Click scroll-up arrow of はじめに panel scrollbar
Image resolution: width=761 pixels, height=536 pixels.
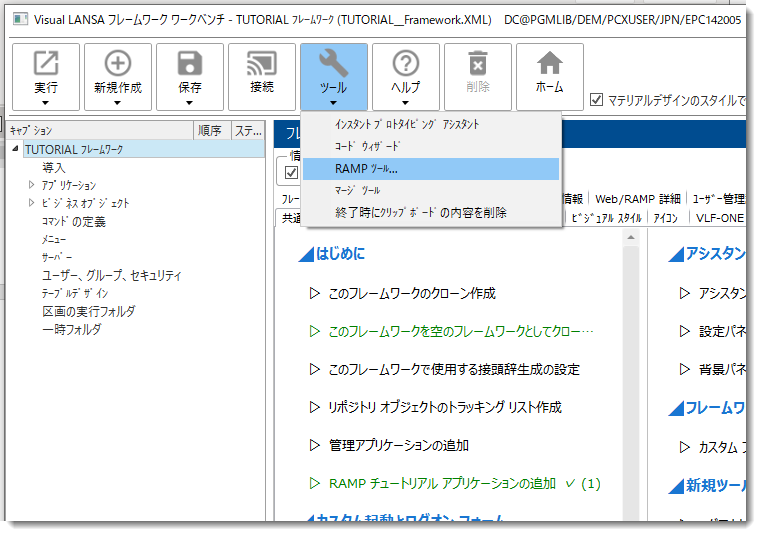pos(631,237)
